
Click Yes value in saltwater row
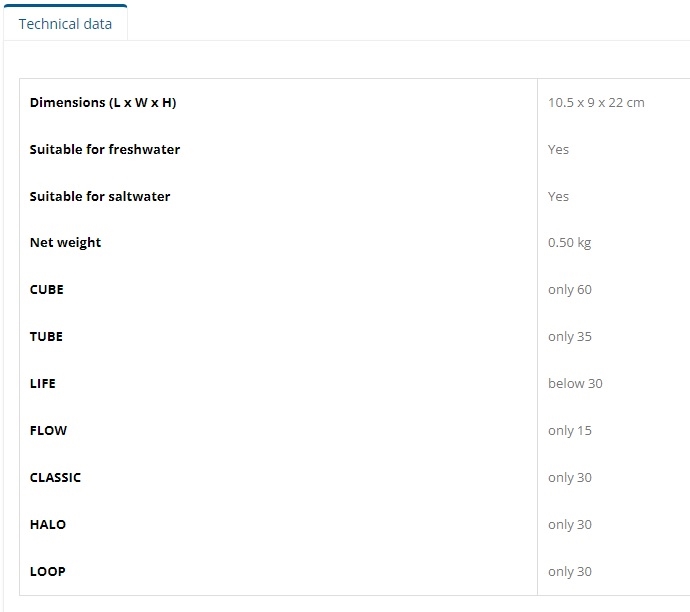(x=558, y=197)
